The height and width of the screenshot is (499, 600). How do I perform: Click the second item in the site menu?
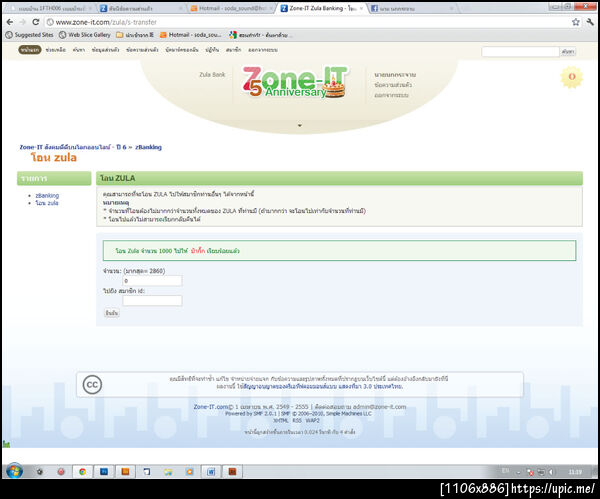click(55, 50)
